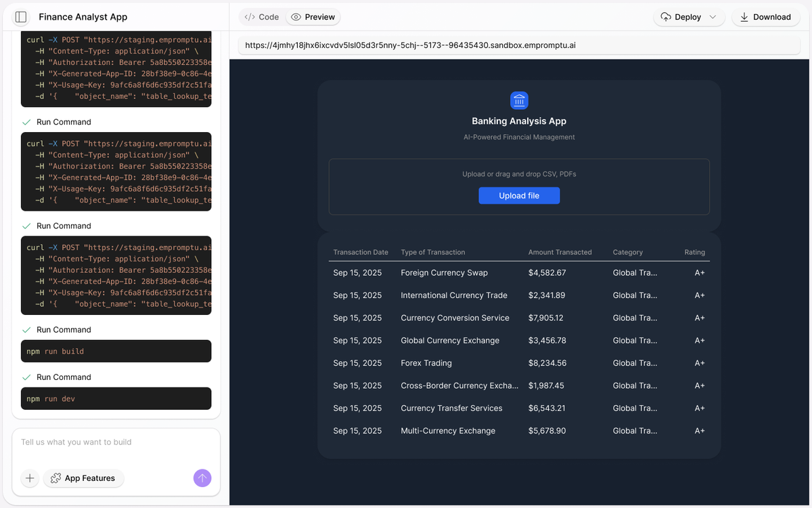
Task: Toggle the sidebar panel icon
Action: 21,17
